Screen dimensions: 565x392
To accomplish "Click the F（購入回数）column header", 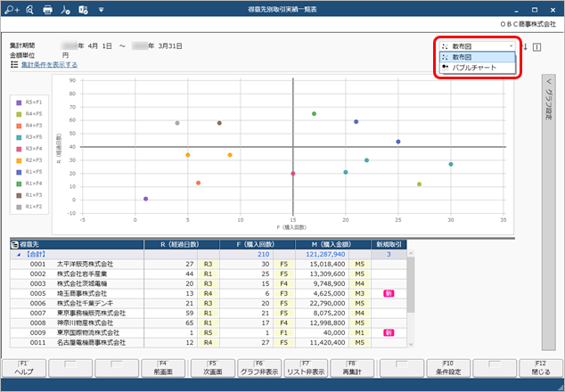I will pos(258,244).
